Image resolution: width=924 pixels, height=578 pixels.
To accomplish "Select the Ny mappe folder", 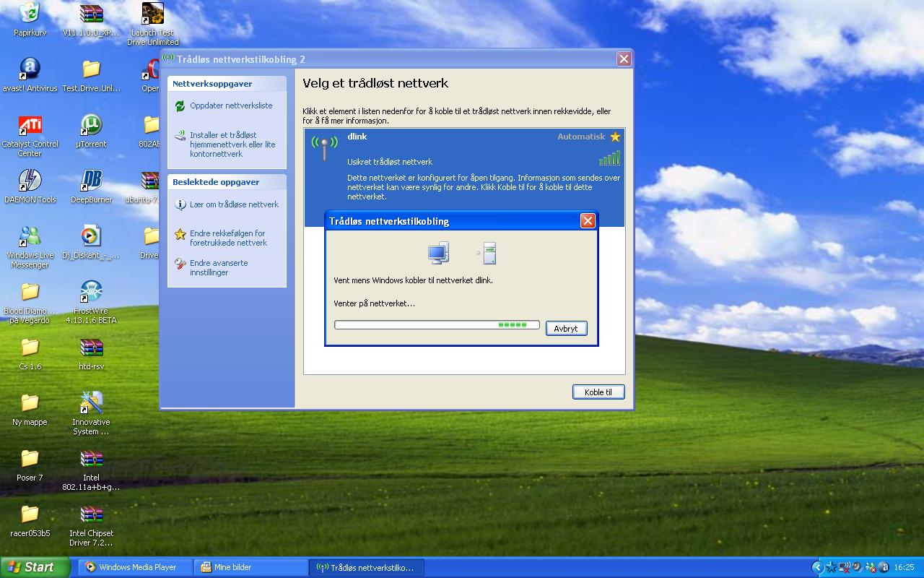I will pyautogui.click(x=30, y=409).
